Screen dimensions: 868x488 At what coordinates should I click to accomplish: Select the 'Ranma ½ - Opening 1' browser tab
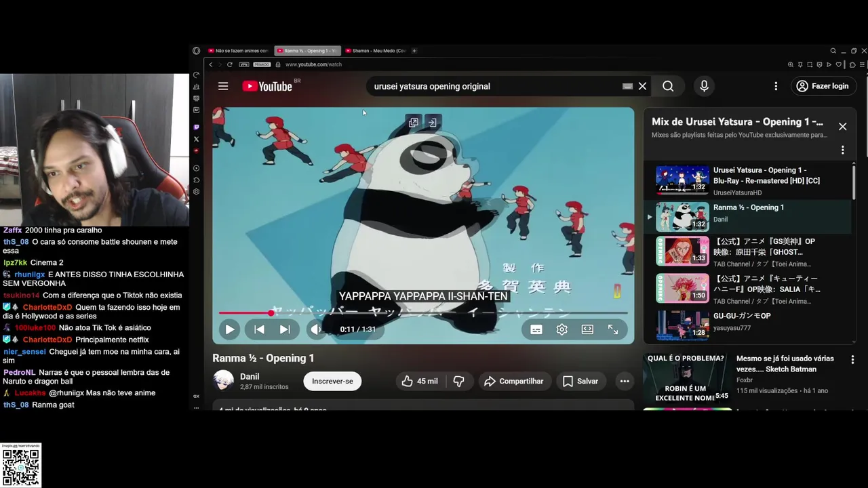click(307, 51)
